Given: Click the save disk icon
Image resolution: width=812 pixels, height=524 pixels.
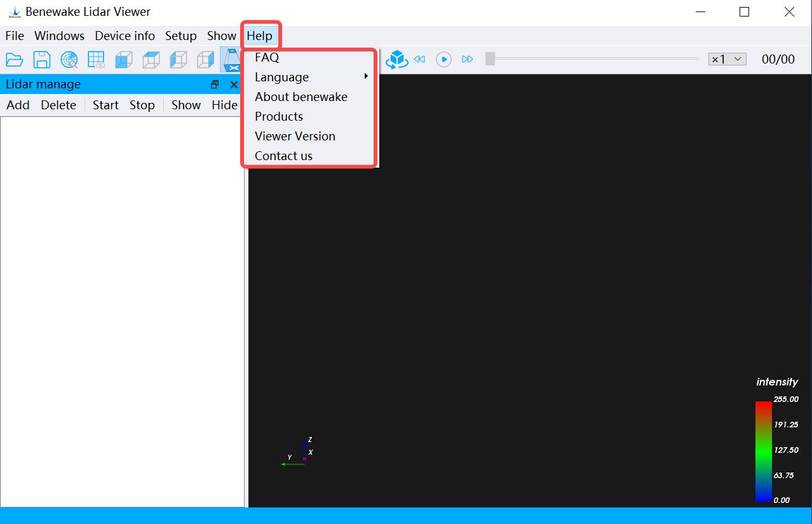Looking at the screenshot, I should pos(42,60).
